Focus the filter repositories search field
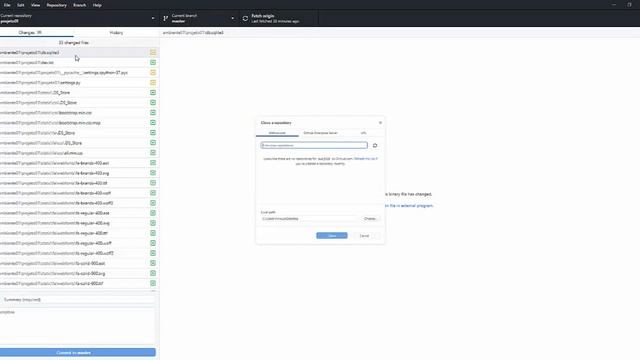640x360 pixels. click(x=314, y=145)
